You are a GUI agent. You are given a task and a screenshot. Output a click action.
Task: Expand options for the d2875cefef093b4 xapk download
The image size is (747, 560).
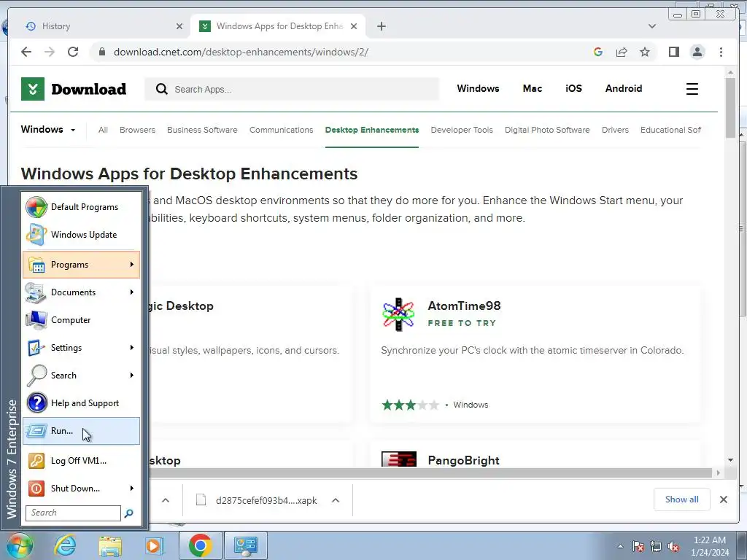(x=336, y=500)
